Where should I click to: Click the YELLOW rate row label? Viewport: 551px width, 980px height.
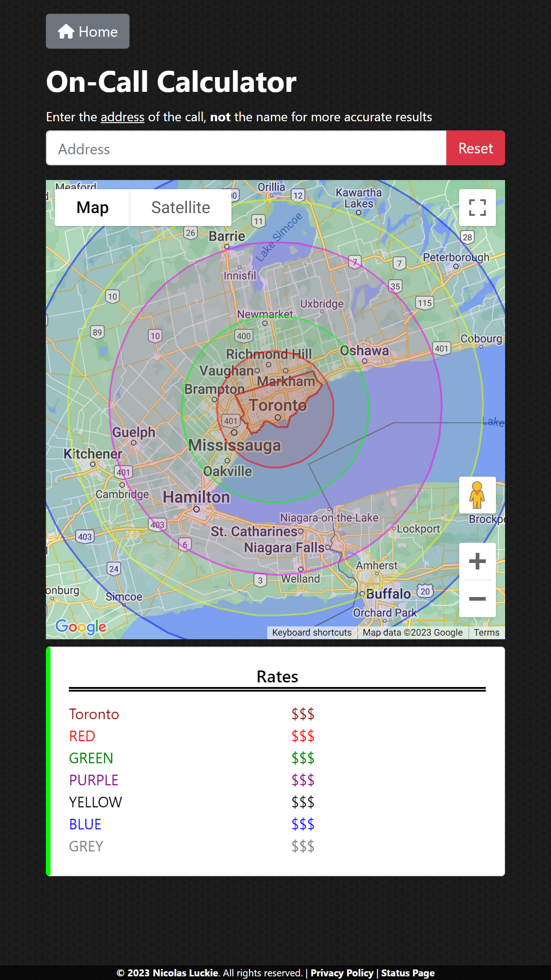[96, 802]
